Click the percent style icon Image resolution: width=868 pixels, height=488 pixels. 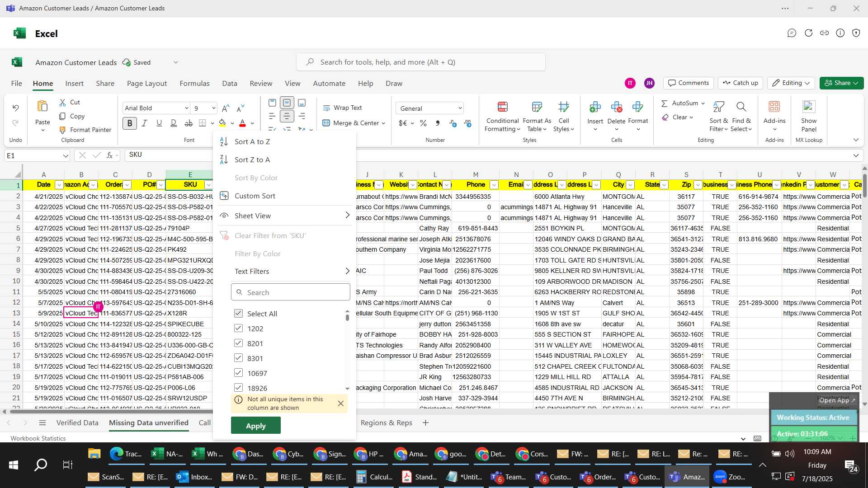423,123
